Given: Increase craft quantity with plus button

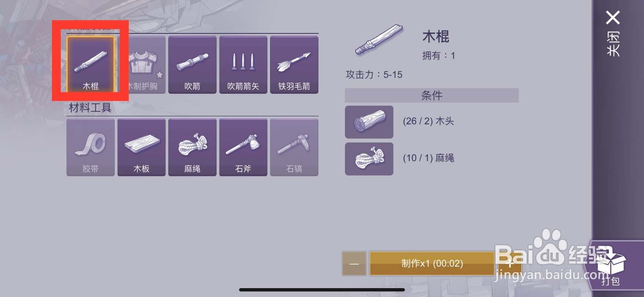Looking at the screenshot, I should pos(510,264).
